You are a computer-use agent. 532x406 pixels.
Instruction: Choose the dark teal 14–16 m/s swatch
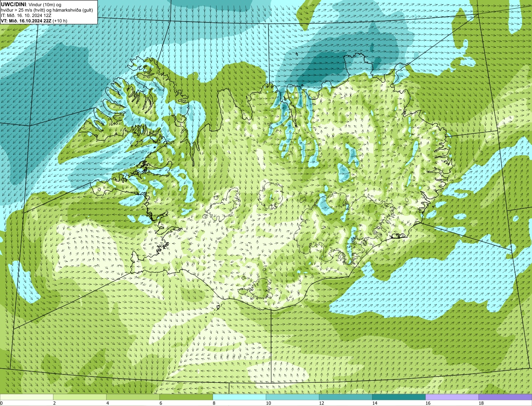[x=399, y=397]
